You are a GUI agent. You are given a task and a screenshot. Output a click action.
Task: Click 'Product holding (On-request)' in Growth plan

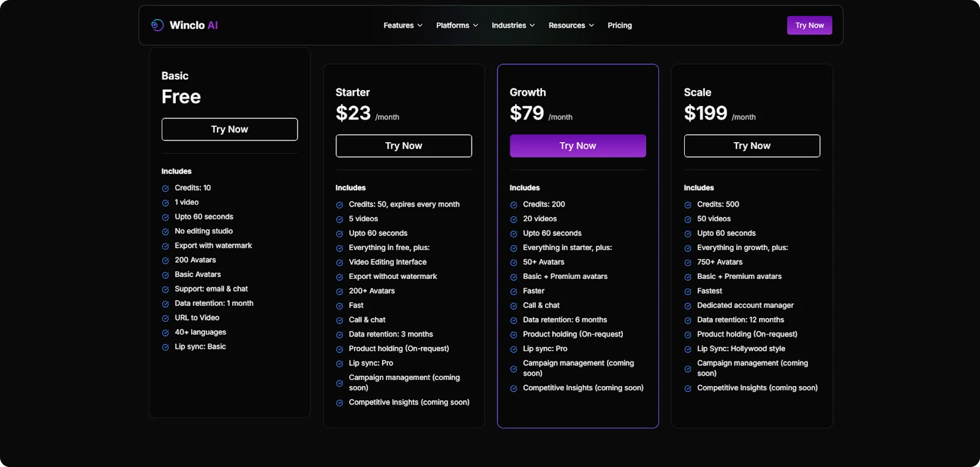pyautogui.click(x=573, y=335)
